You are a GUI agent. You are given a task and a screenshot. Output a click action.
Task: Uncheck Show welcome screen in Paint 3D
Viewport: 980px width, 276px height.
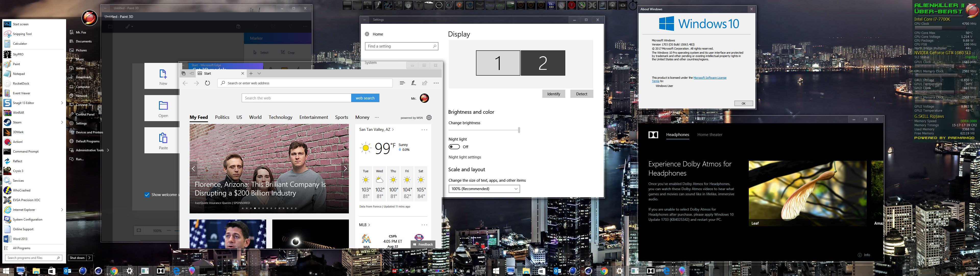click(x=147, y=195)
